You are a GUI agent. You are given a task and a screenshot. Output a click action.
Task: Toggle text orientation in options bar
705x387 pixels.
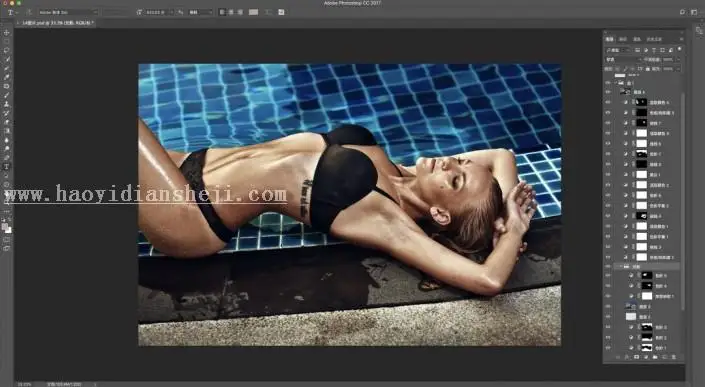[x=28, y=12]
